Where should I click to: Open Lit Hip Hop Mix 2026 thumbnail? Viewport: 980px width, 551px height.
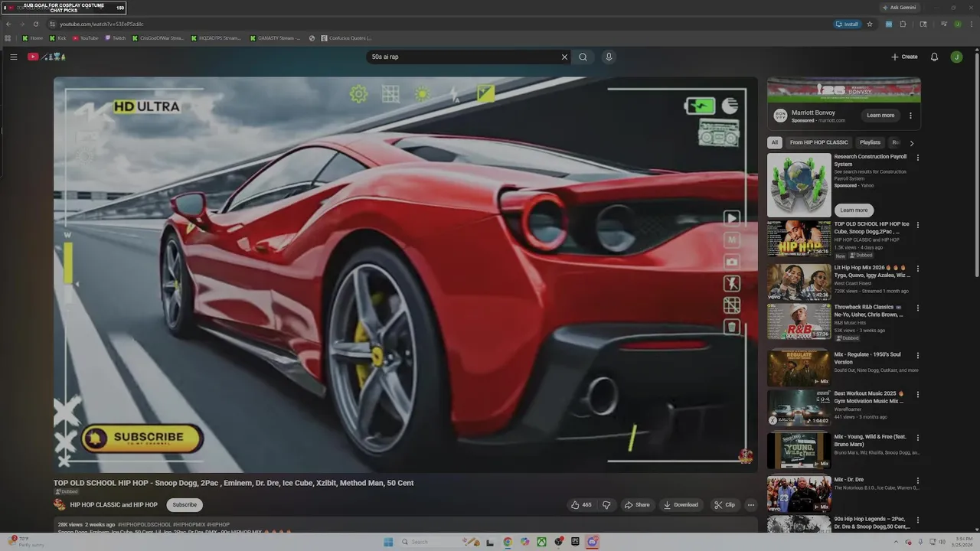click(799, 282)
